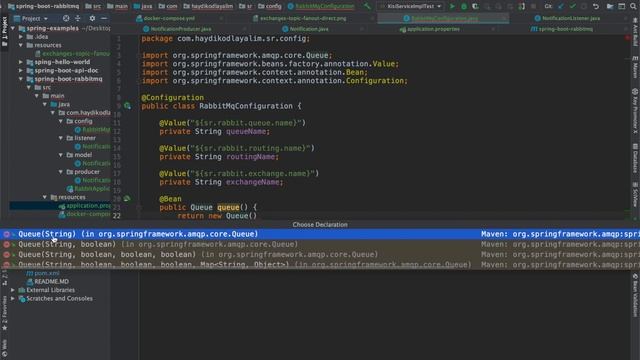Select Queue(String, boolean) declaration

(320, 244)
